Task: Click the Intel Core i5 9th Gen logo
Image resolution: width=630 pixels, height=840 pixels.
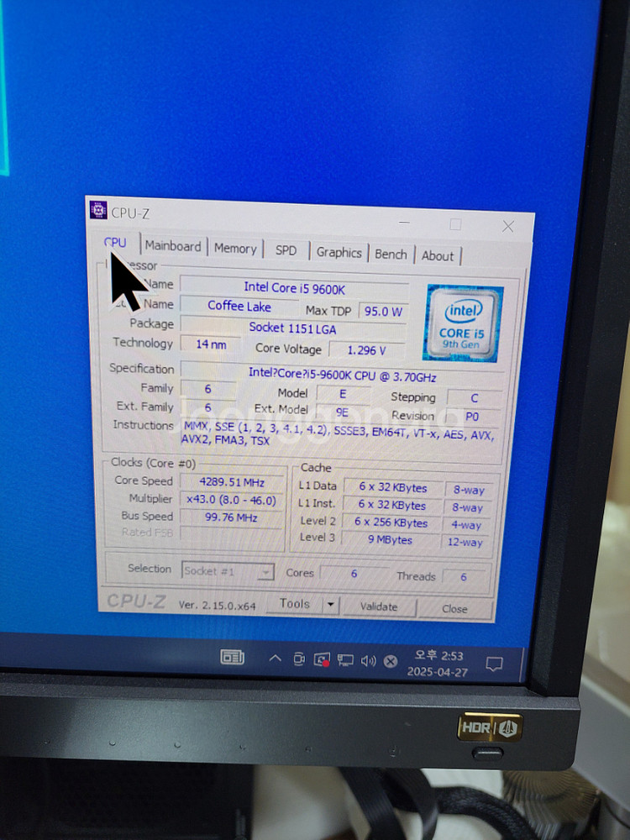Action: click(x=462, y=323)
